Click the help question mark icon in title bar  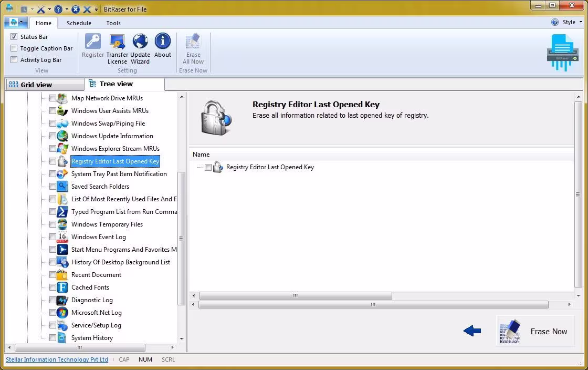coord(58,9)
